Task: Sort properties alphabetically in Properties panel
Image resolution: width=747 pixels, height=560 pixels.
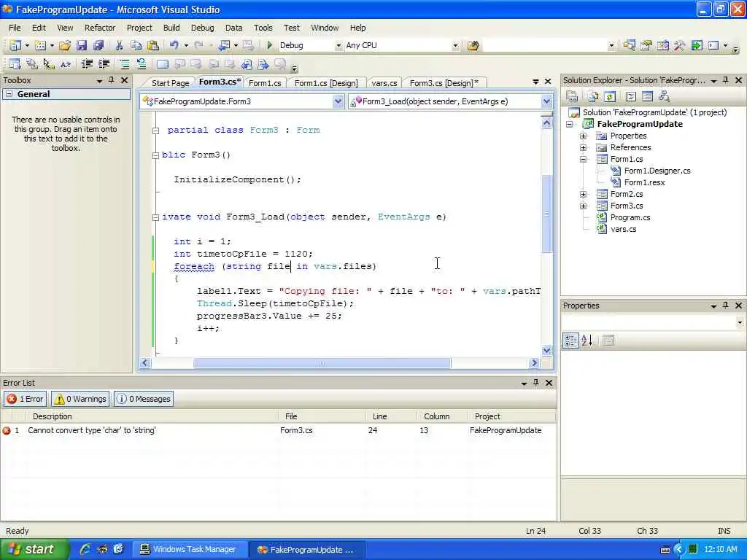Action: [587, 340]
